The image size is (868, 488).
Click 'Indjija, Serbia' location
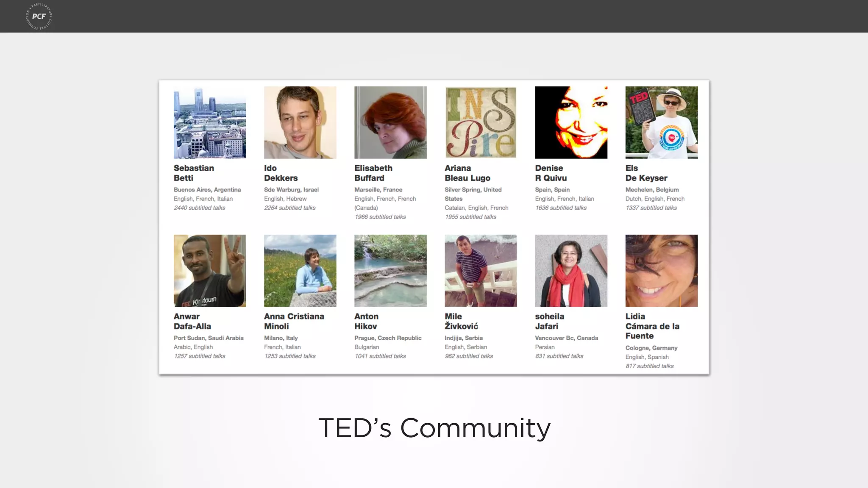coord(464,338)
